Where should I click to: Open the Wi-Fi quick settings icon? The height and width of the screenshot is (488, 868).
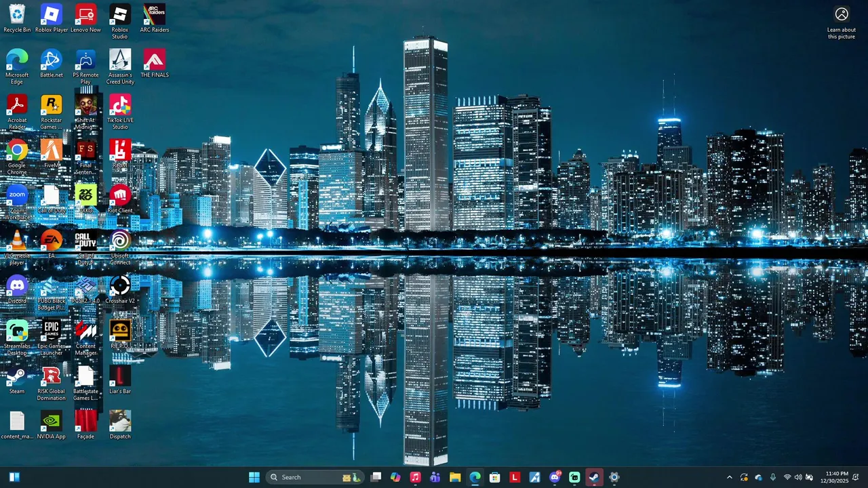coord(787,477)
